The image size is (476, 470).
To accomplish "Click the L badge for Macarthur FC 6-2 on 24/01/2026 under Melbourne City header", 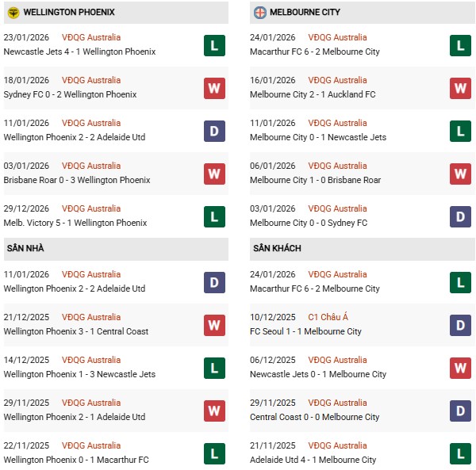I will pos(460,45).
